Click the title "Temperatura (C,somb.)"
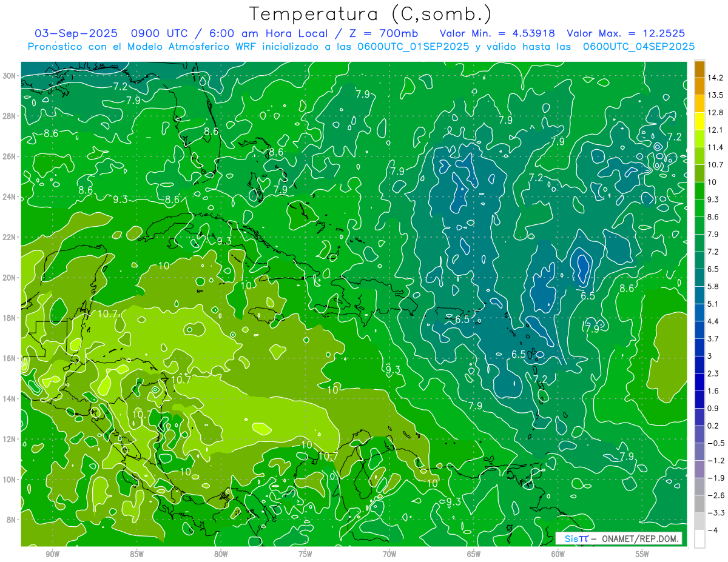The height and width of the screenshot is (562, 728). [371, 14]
